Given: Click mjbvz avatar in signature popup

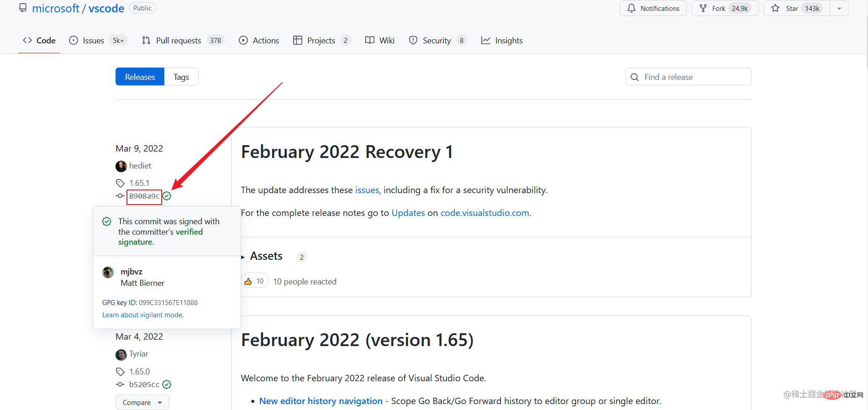Looking at the screenshot, I should tap(108, 273).
